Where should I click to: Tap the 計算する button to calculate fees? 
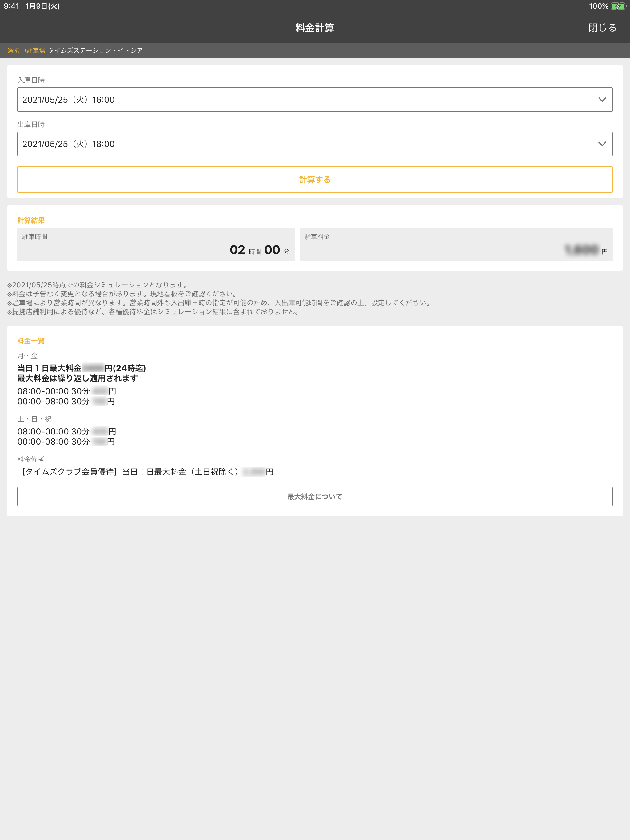315,179
